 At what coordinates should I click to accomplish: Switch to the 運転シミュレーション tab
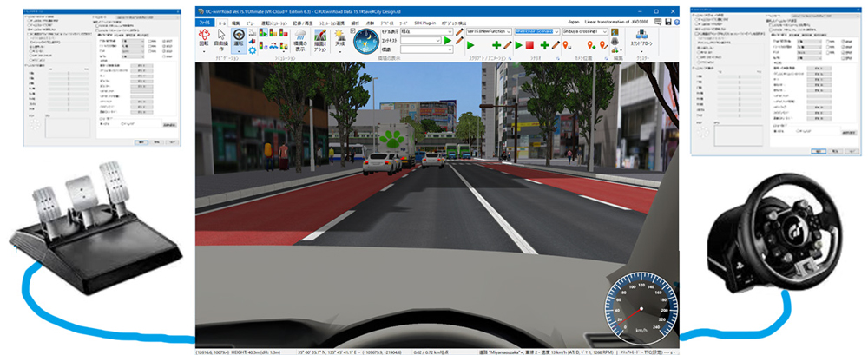(x=274, y=23)
